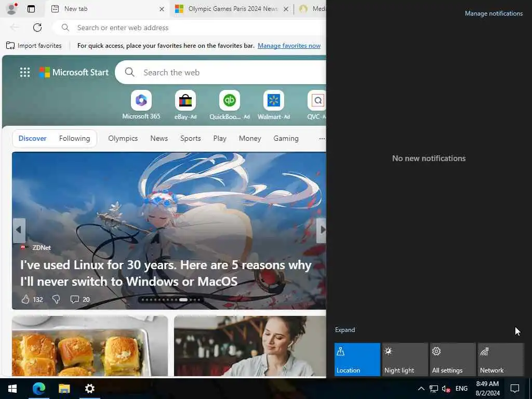Expand more feed categories ellipsis

point(322,138)
